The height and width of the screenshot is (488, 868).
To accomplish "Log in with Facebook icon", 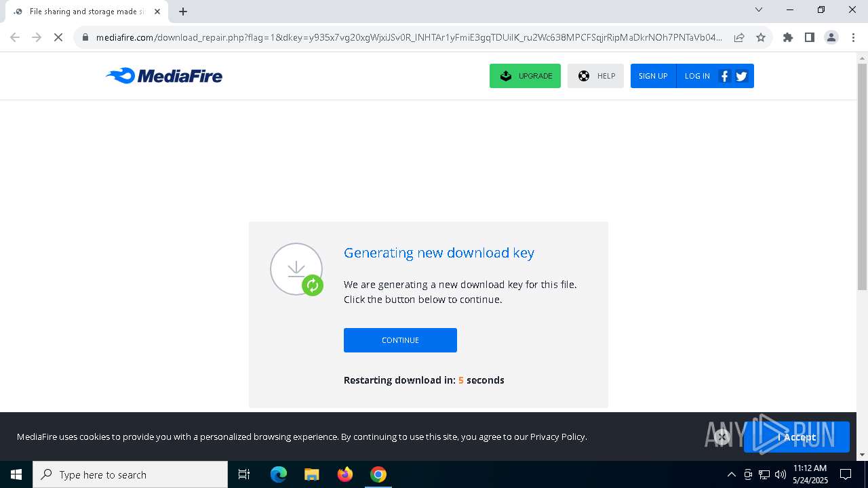I will point(724,76).
